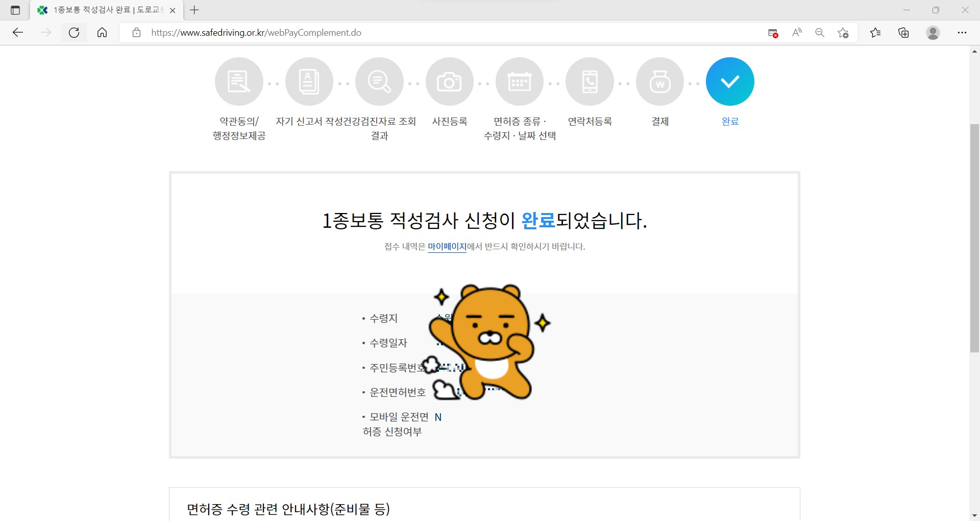
Task: Click the browser forward arrow
Action: tap(46, 33)
